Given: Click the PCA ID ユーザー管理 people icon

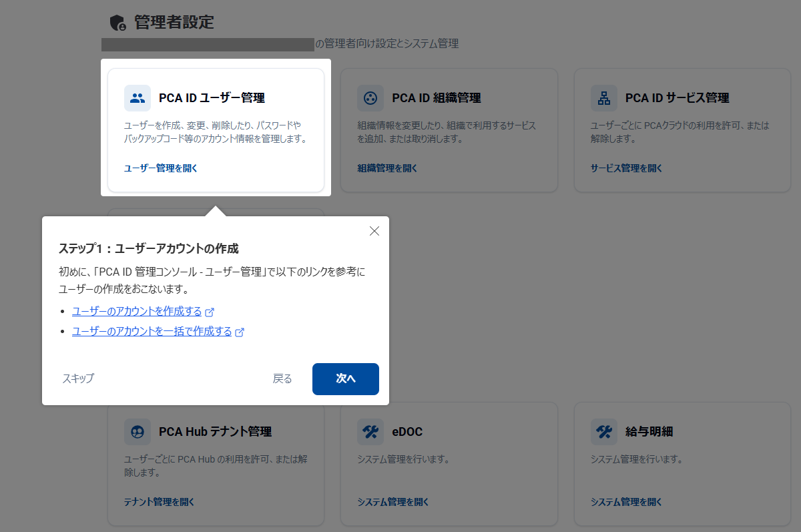Looking at the screenshot, I should click(137, 97).
